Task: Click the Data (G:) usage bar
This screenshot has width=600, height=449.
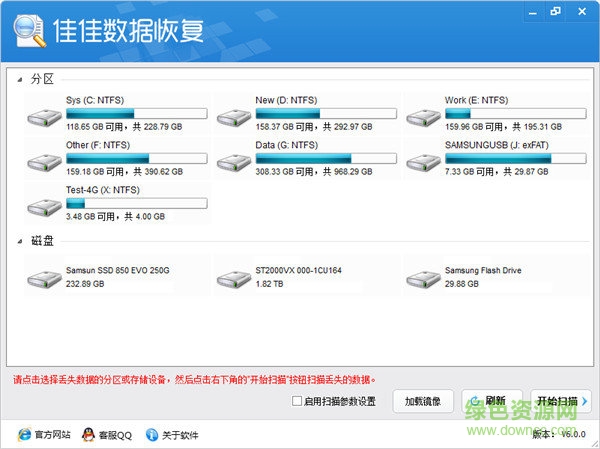Action: coord(326,158)
